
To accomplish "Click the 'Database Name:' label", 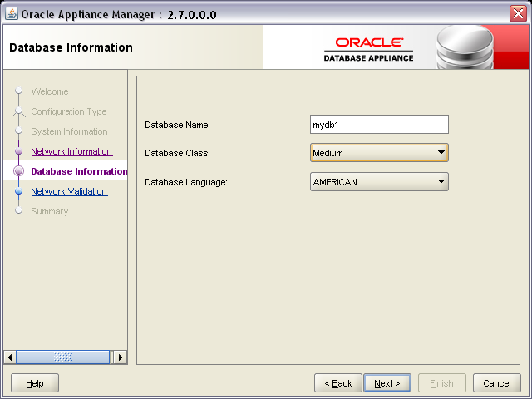I will [x=177, y=125].
